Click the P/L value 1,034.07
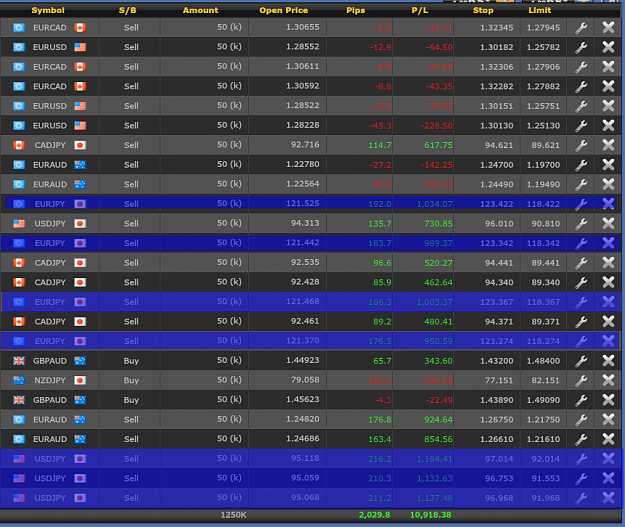Viewport: 625px width, 527px height. click(434, 204)
